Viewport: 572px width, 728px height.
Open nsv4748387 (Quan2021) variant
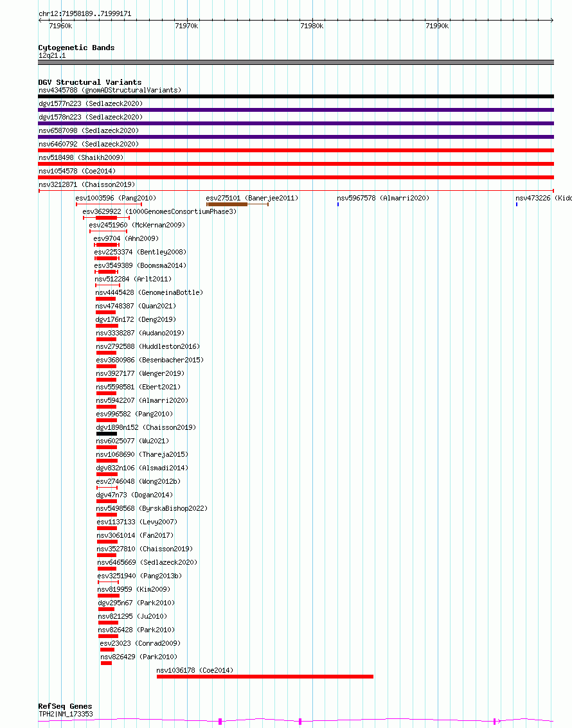136,305
